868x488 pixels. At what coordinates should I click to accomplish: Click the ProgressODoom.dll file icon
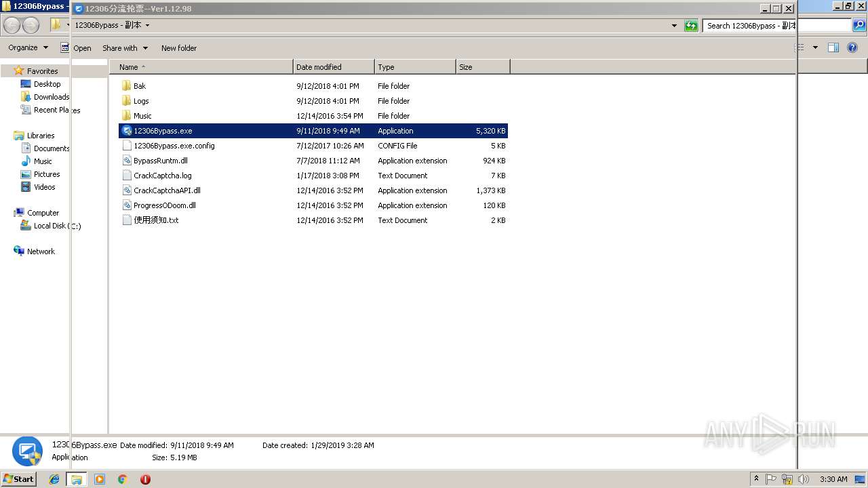point(126,205)
